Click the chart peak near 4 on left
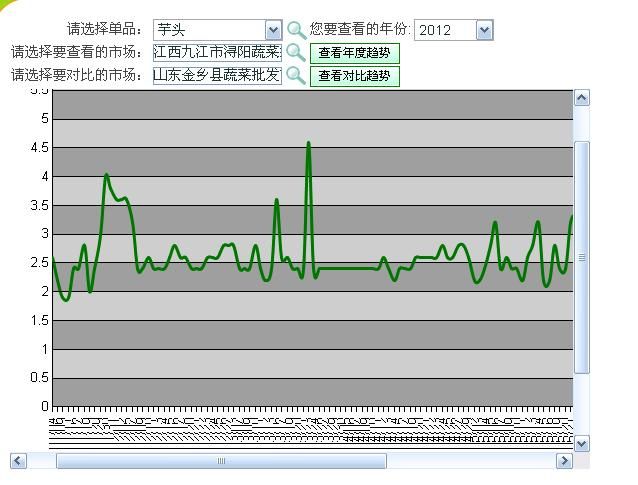The height and width of the screenshot is (485, 638). click(x=106, y=175)
